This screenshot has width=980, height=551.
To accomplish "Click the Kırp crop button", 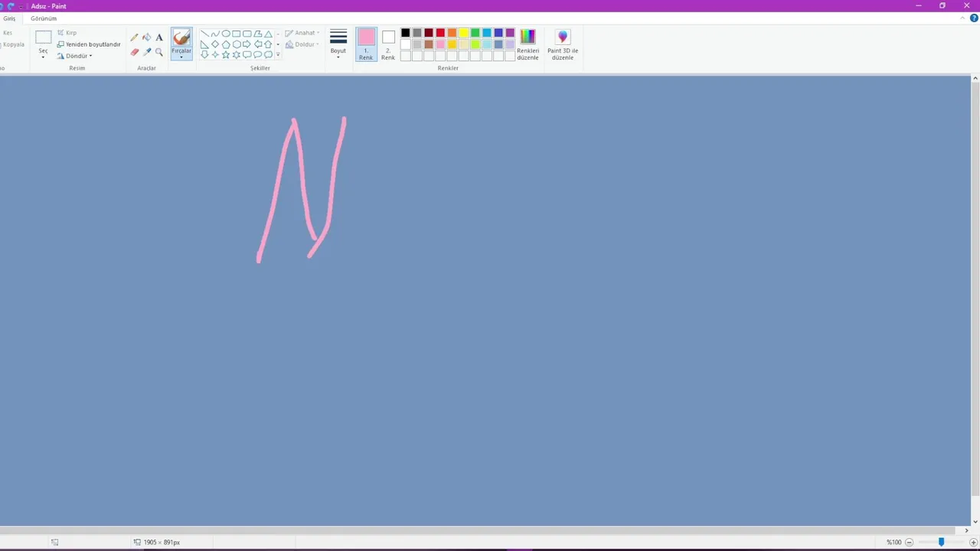I will pyautogui.click(x=67, y=33).
